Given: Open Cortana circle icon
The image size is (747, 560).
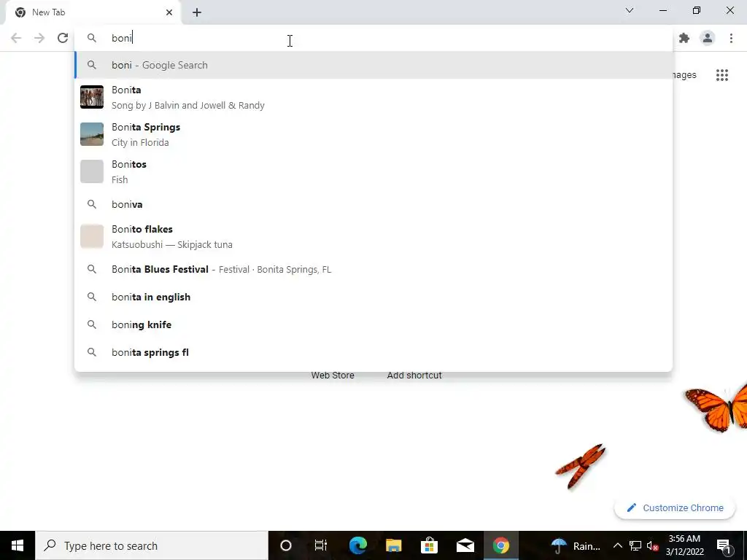Looking at the screenshot, I should 286,545.
